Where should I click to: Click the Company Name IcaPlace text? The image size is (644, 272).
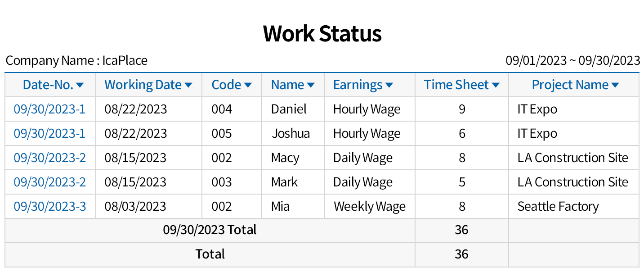(x=76, y=60)
